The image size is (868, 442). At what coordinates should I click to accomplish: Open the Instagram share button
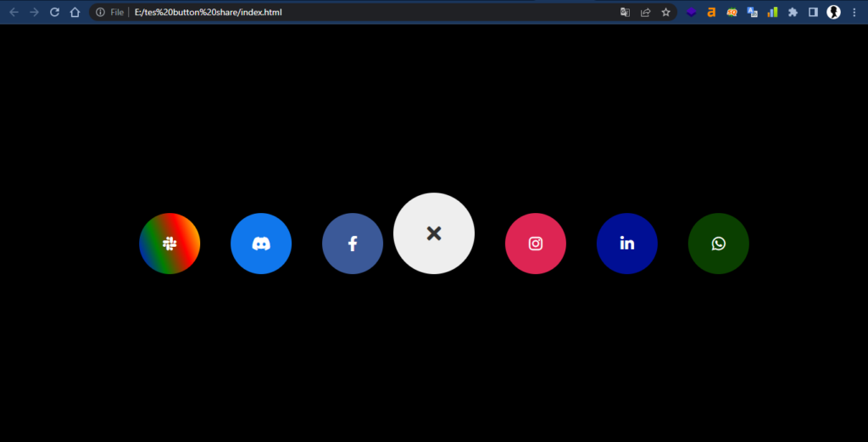click(536, 243)
